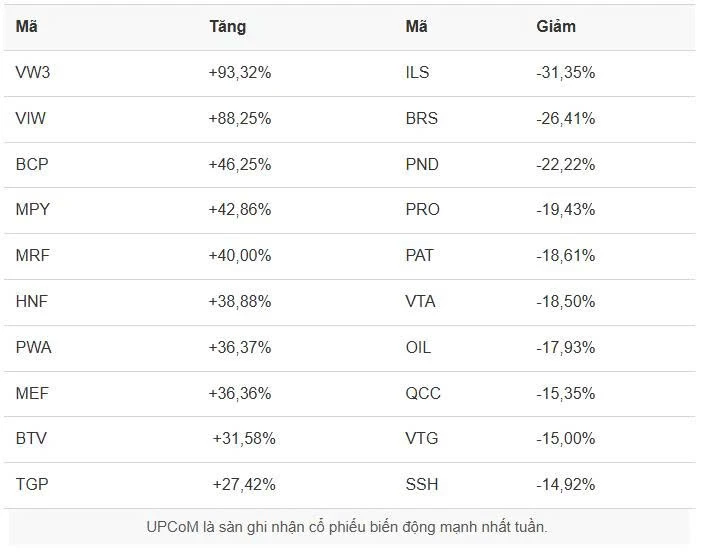Image resolution: width=701 pixels, height=553 pixels.
Task: Click the BCP stock code
Action: point(32,164)
